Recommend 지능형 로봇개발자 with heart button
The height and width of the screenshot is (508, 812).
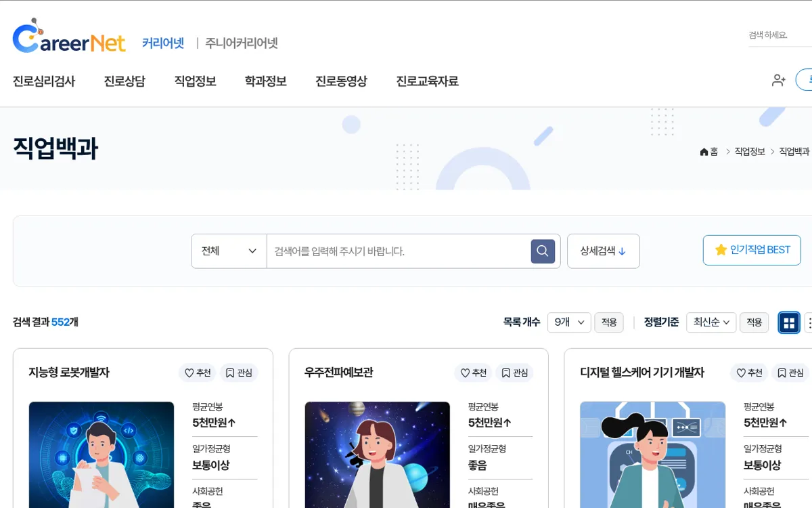(198, 373)
